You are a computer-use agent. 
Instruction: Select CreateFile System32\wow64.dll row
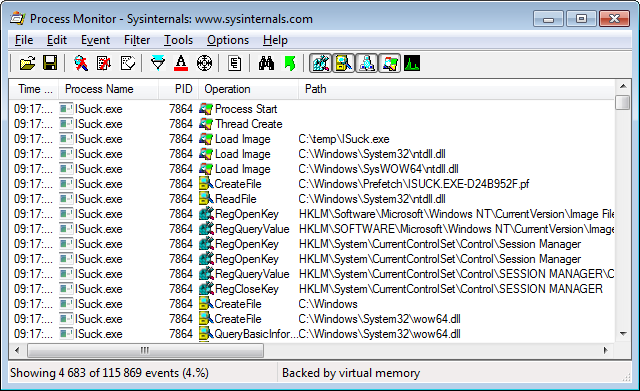pyautogui.click(x=312, y=319)
